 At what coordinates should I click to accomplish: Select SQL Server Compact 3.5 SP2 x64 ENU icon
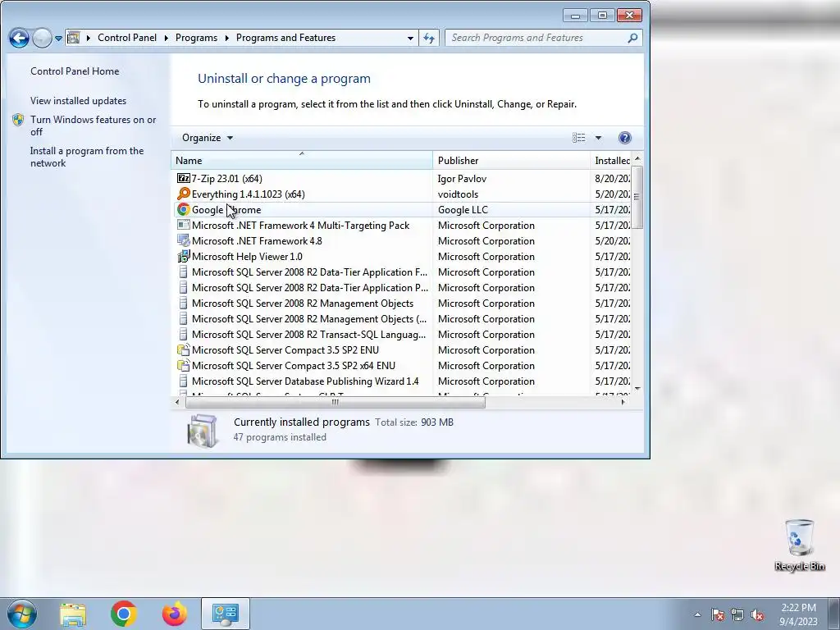click(183, 365)
